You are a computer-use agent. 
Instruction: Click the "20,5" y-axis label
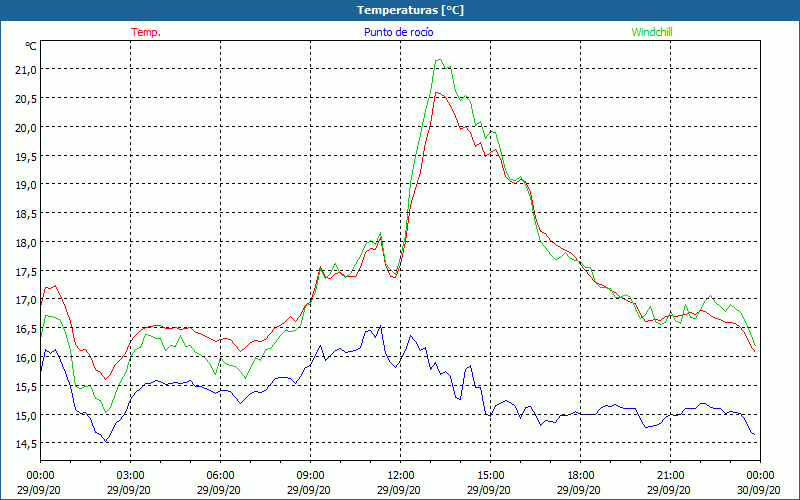(x=26, y=99)
